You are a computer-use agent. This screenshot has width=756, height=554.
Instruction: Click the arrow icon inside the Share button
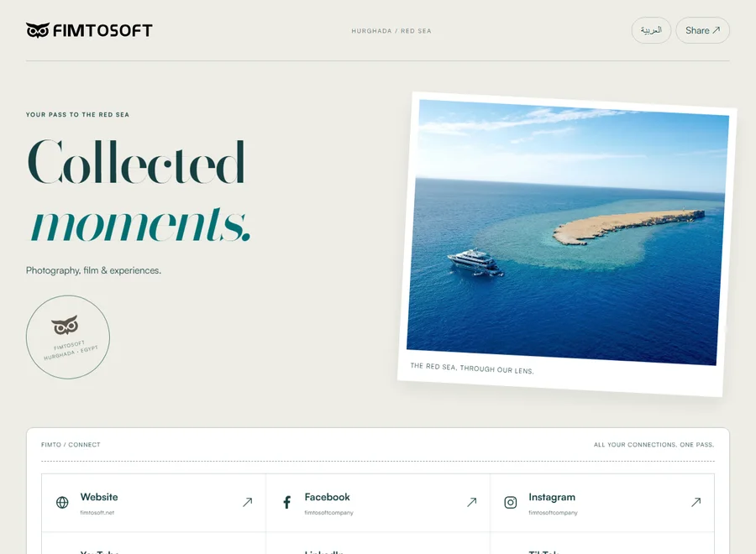[717, 30]
